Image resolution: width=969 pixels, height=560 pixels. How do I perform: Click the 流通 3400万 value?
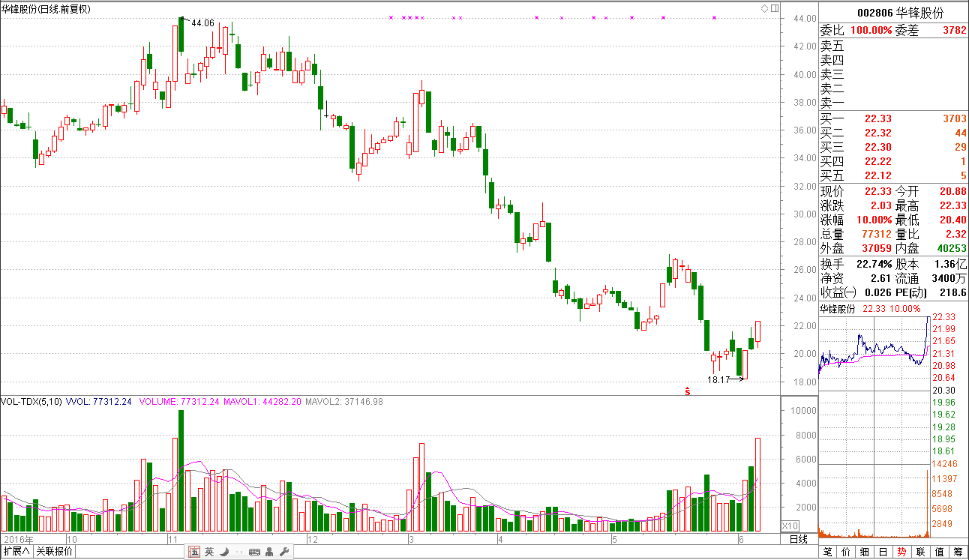pyautogui.click(x=949, y=279)
